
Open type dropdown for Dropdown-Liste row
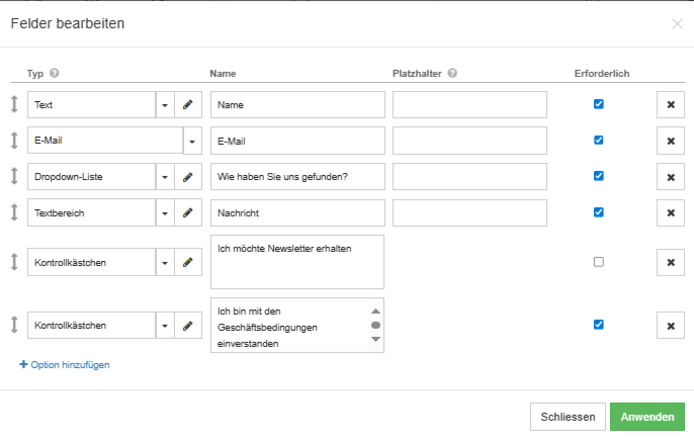click(x=165, y=177)
